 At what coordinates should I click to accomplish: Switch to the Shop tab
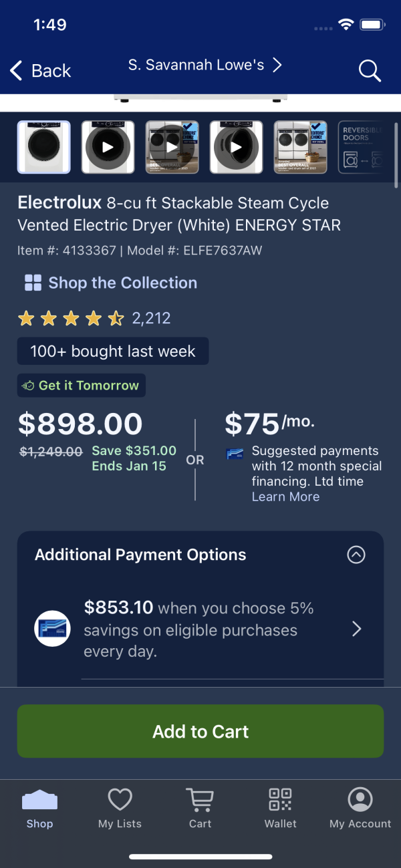point(39,809)
